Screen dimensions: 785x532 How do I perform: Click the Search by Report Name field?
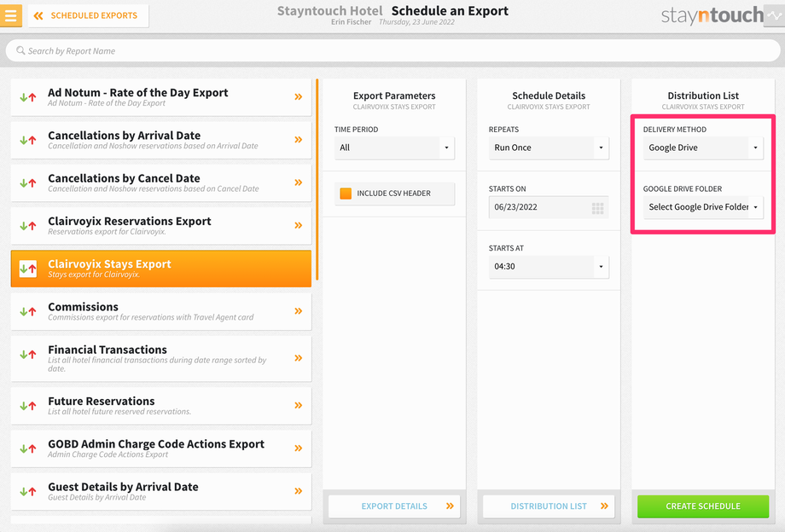click(x=392, y=51)
